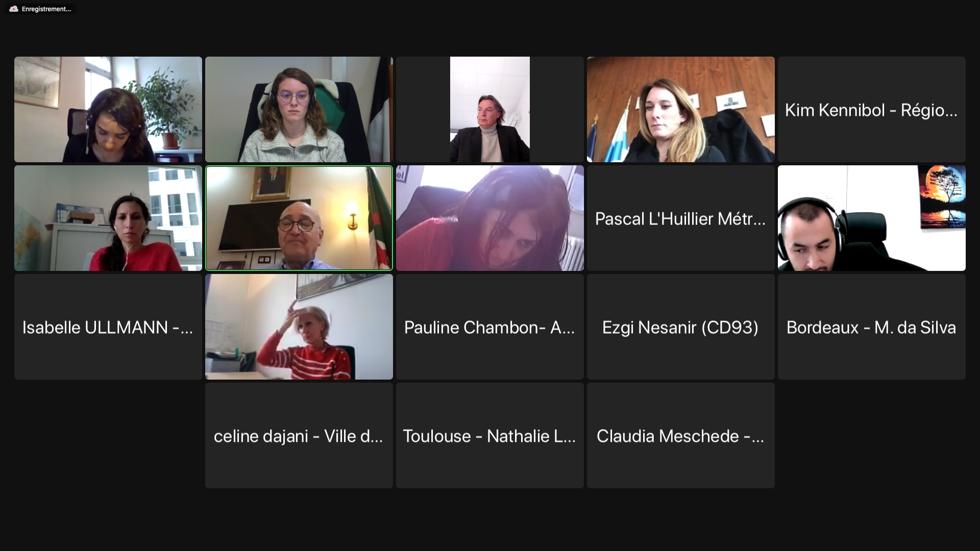Click video of blonde woman beside flags
The height and width of the screenshot is (551, 980).
coord(680,109)
